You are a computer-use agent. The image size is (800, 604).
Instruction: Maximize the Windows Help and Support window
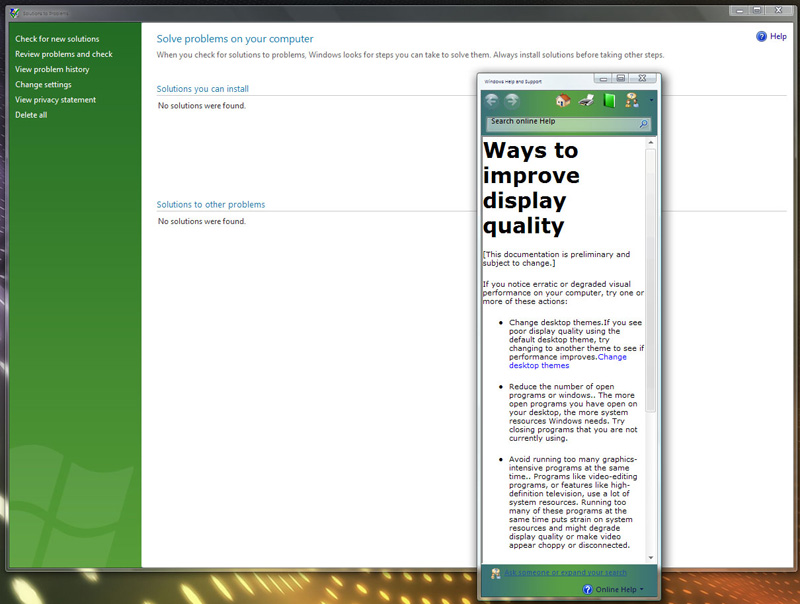(x=621, y=78)
